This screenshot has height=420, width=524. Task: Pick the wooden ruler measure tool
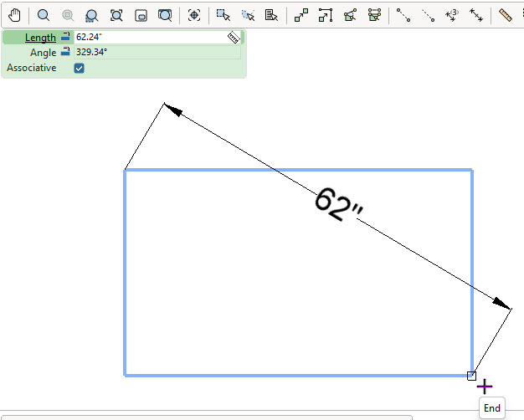(x=506, y=15)
